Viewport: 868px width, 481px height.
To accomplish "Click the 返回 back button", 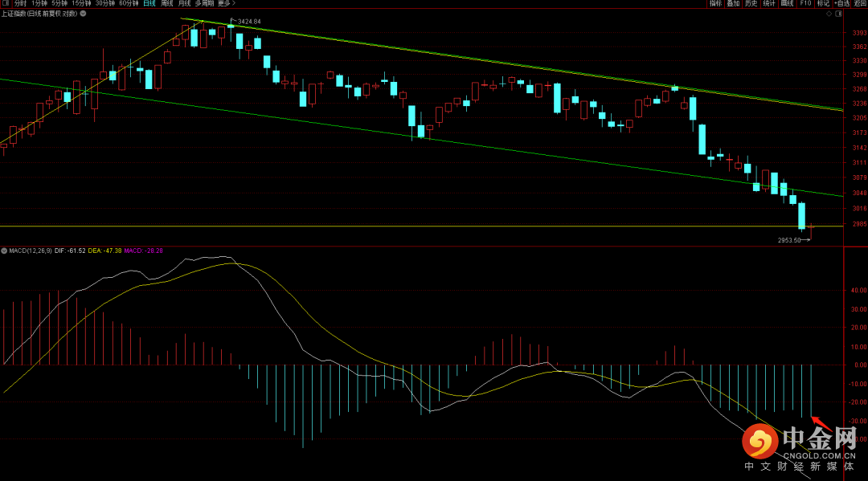I will point(860,3).
